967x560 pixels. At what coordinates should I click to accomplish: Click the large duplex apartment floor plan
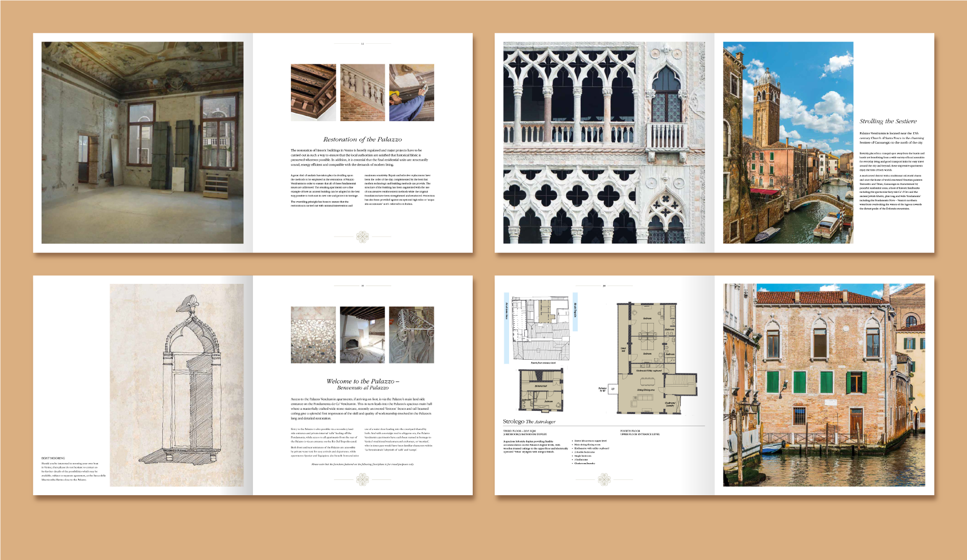(x=657, y=358)
